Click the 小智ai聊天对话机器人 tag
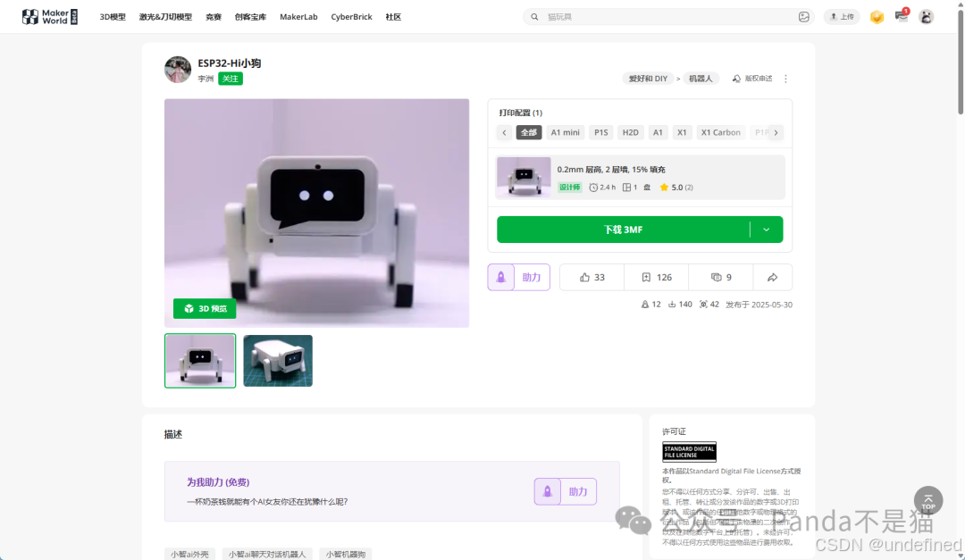The width and height of the screenshot is (965, 560). (267, 554)
